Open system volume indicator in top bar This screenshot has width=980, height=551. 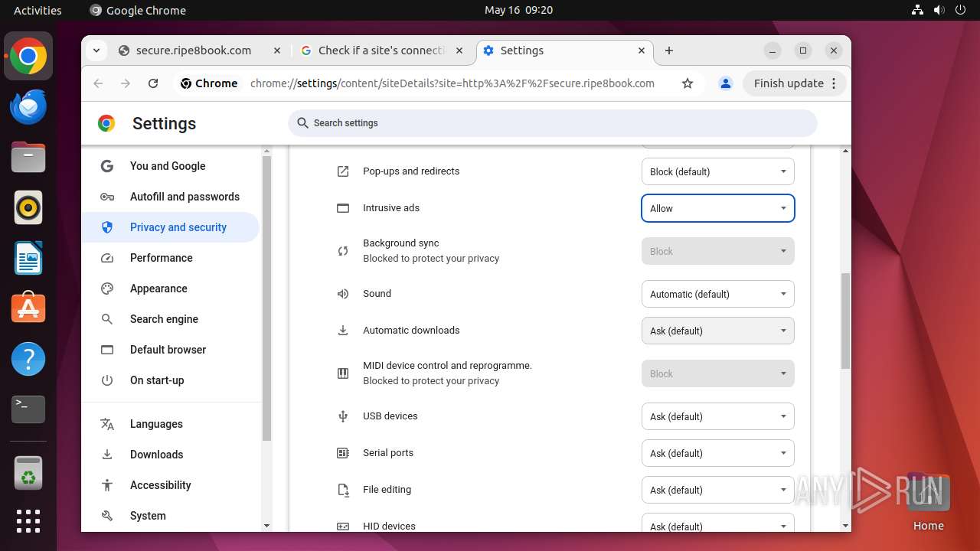(x=939, y=10)
